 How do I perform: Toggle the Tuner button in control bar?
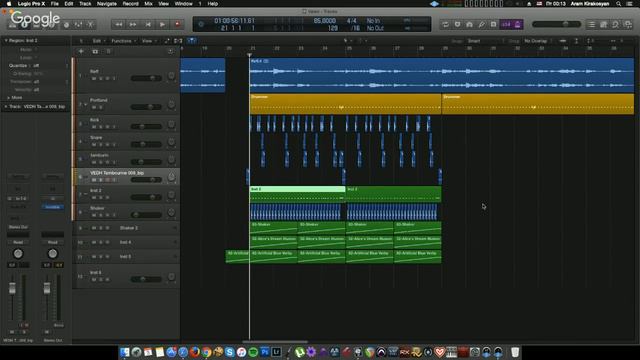point(469,24)
